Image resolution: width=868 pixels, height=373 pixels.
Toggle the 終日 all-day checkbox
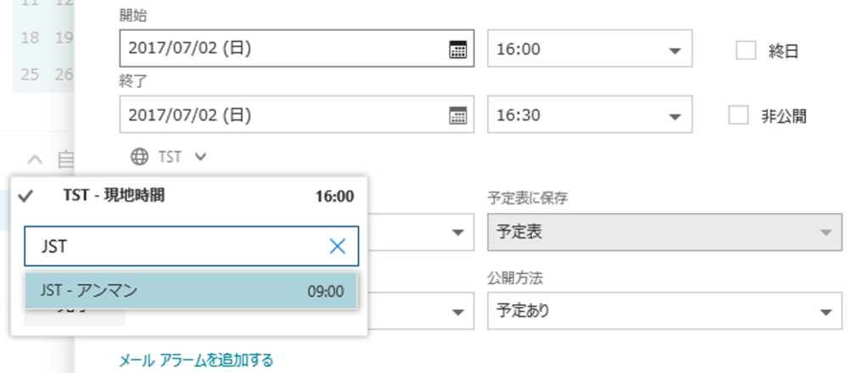pyautogui.click(x=746, y=51)
